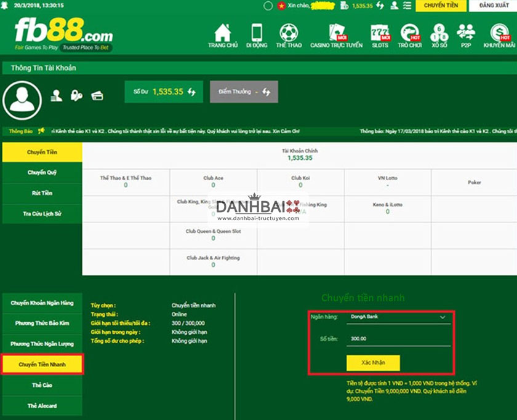Open the Tra Cứu Lịch Sử tab
517x420 pixels.
click(x=42, y=214)
